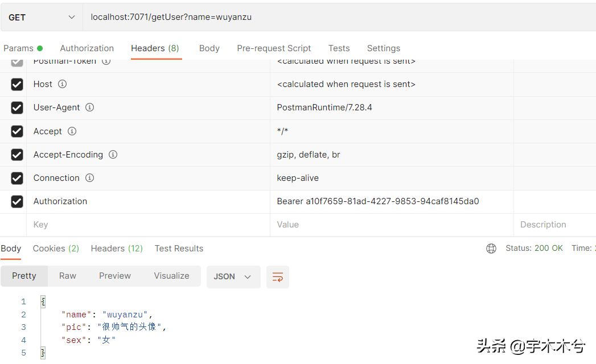Screen dimensions: 596x364
Task: Disable the Authorization header checkbox
Action: click(x=17, y=201)
